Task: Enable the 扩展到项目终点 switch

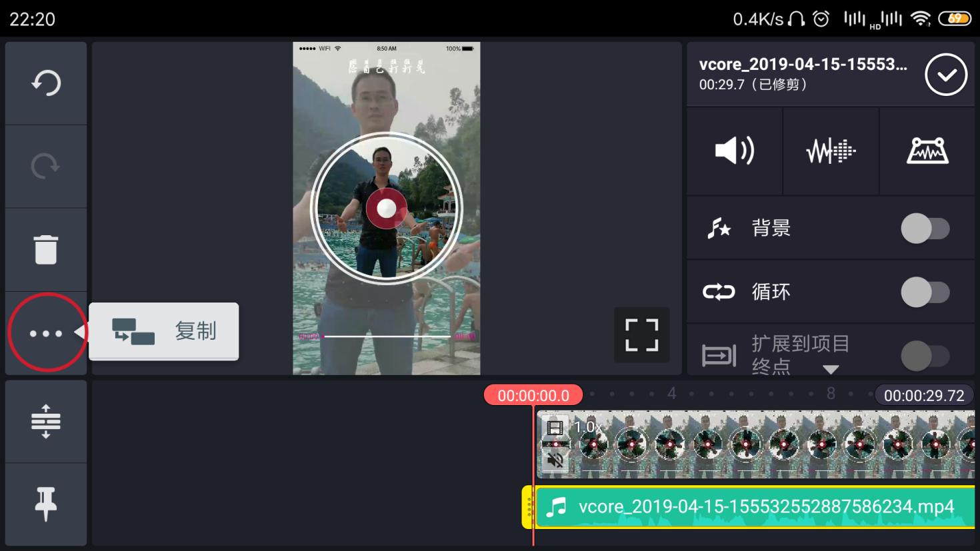Action: tap(927, 356)
